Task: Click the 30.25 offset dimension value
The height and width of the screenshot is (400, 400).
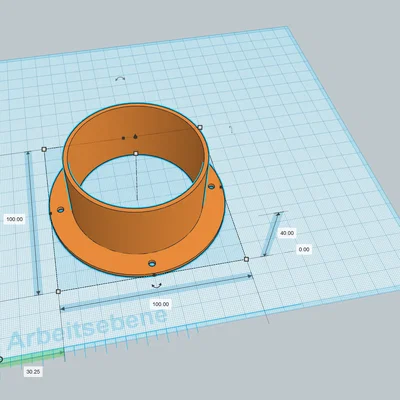Action: pyautogui.click(x=33, y=372)
